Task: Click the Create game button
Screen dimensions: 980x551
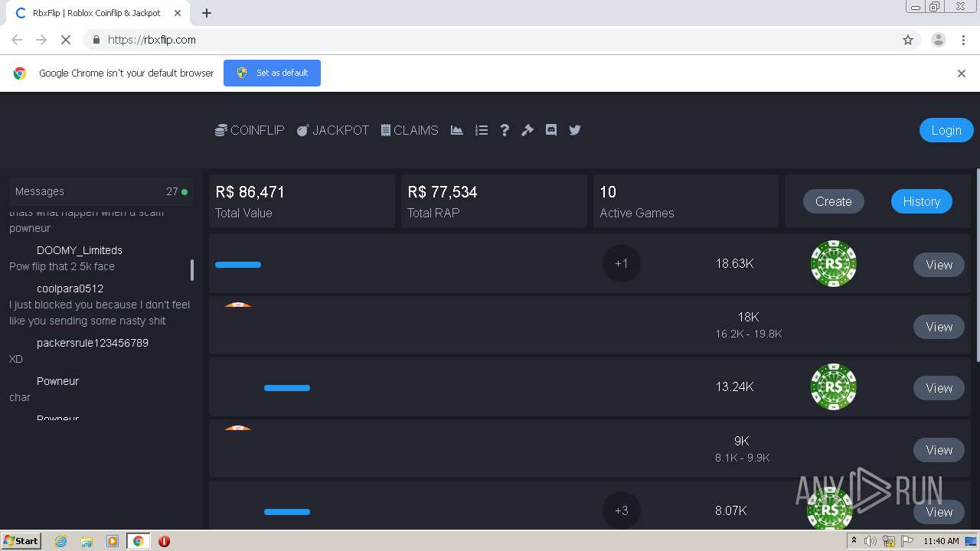Action: tap(834, 201)
